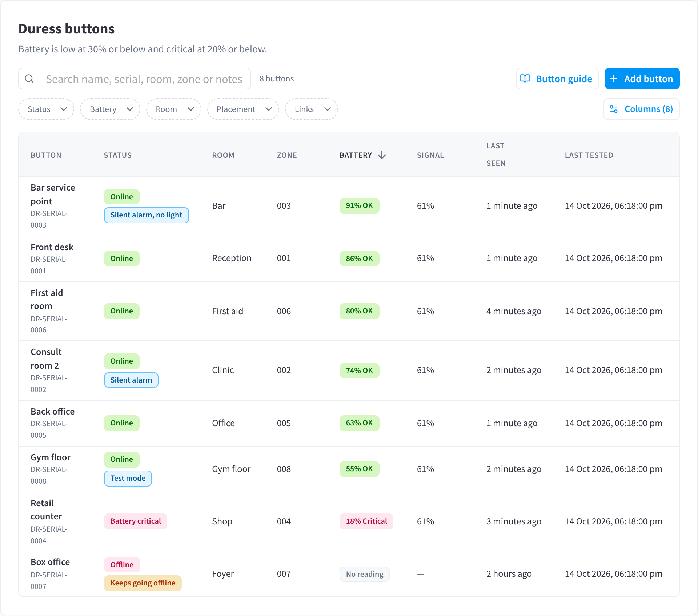
Task: Click the Battery critical status badge
Action: [x=136, y=521]
